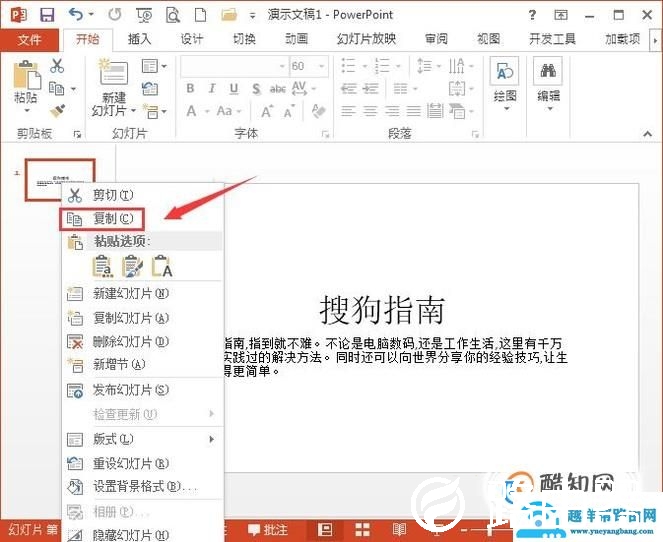Open the Bullets dropdown arrow

pos(364,66)
